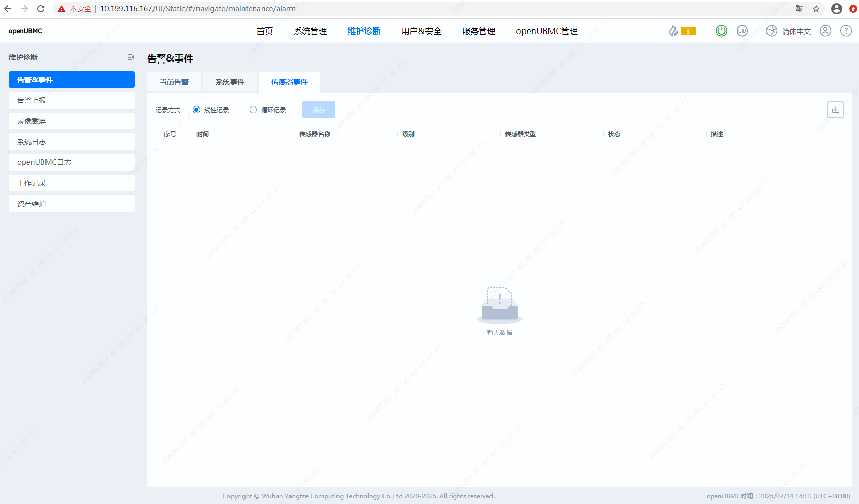Open 简体中文 language selector
This screenshot has height=504, width=859.
pos(796,31)
